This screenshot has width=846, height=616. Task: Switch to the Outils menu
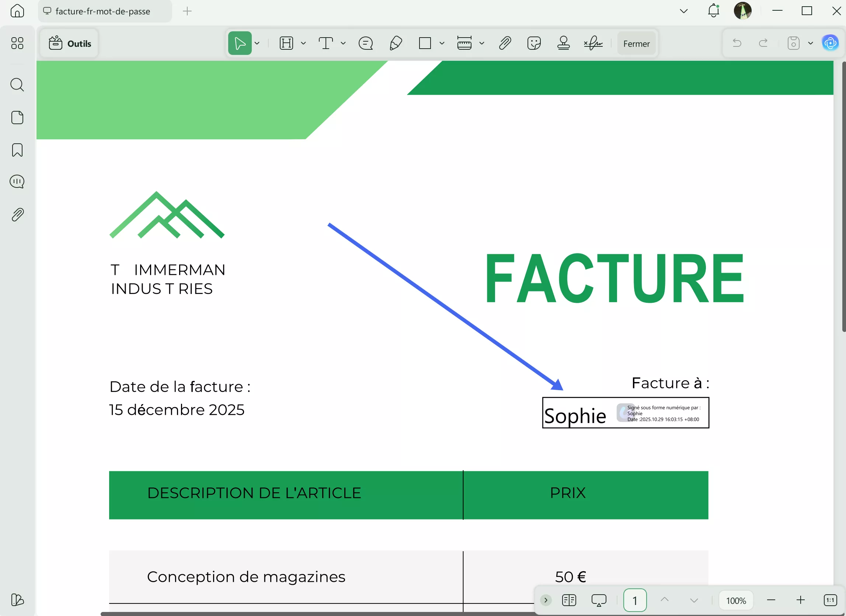click(x=69, y=43)
